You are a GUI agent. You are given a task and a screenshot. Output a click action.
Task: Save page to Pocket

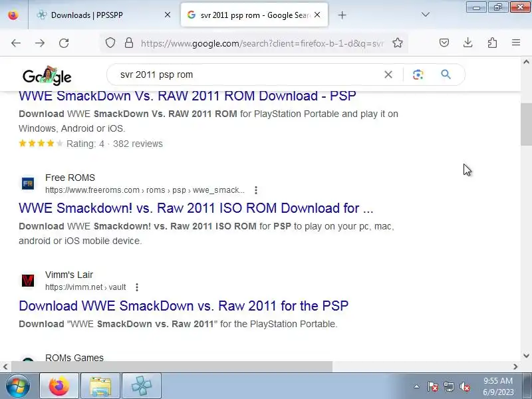pos(444,43)
